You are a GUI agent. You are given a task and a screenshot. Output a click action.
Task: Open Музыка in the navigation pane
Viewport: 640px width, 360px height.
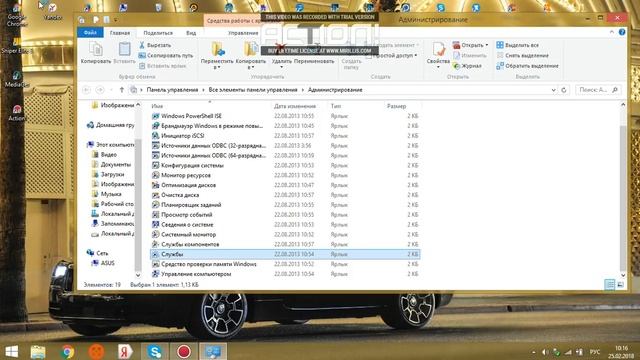pyautogui.click(x=111, y=194)
